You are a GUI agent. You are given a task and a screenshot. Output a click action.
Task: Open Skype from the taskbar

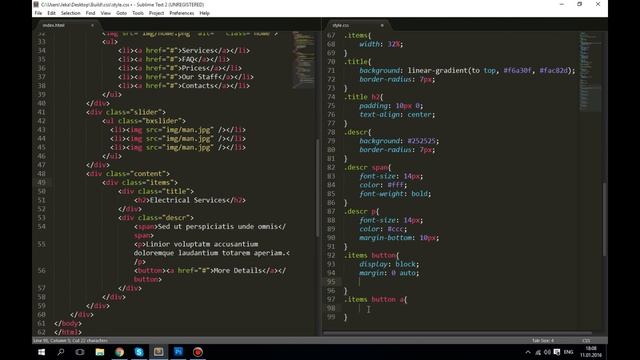(x=139, y=352)
